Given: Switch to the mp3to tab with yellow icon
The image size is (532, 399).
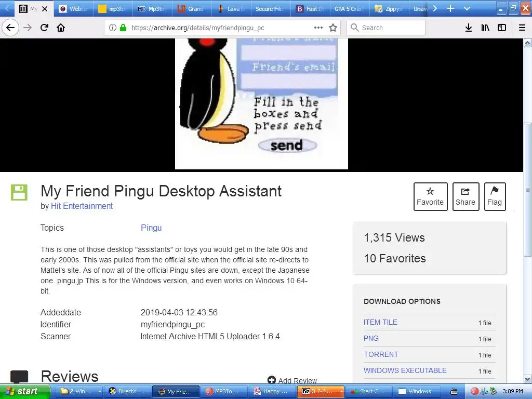Looking at the screenshot, I should (112, 9).
